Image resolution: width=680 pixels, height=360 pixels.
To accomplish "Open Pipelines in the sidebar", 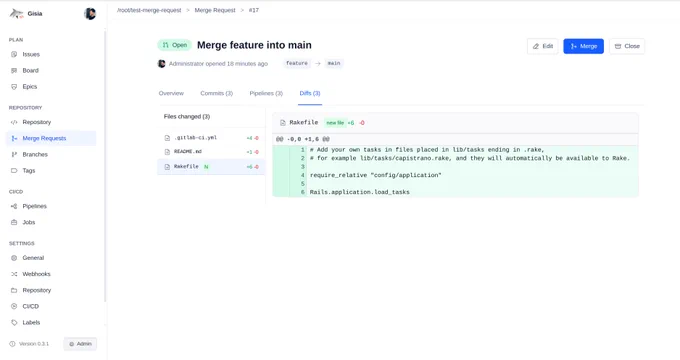I will (51, 206).
